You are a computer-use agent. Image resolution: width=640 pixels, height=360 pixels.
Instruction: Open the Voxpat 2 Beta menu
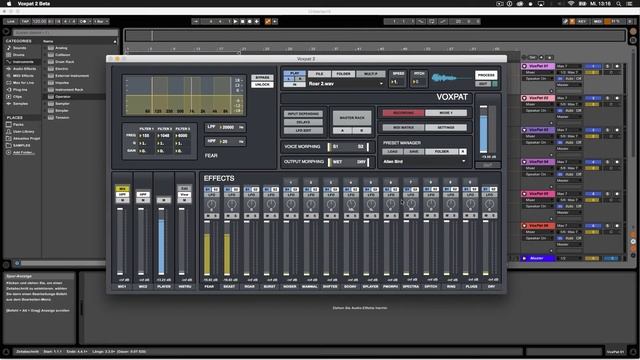click(x=33, y=4)
